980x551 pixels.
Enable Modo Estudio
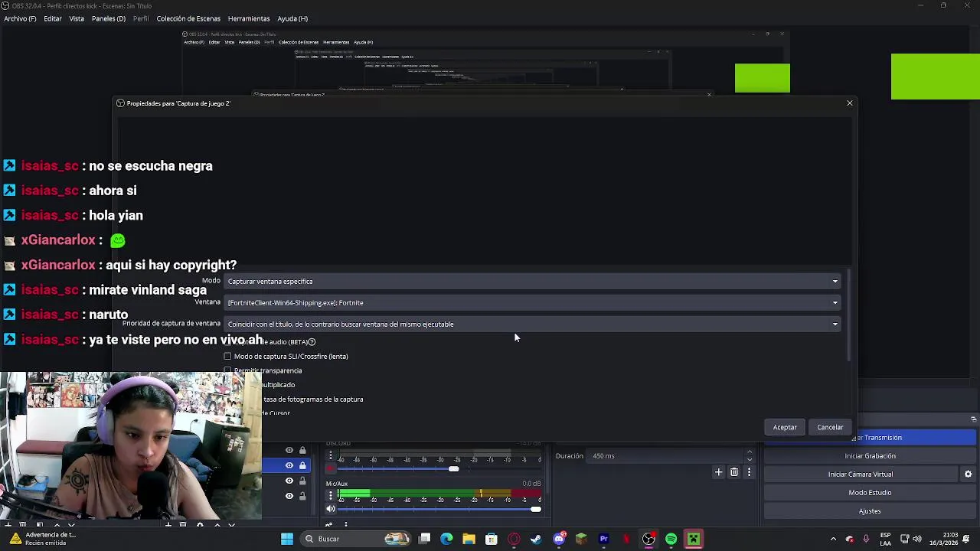(x=870, y=493)
